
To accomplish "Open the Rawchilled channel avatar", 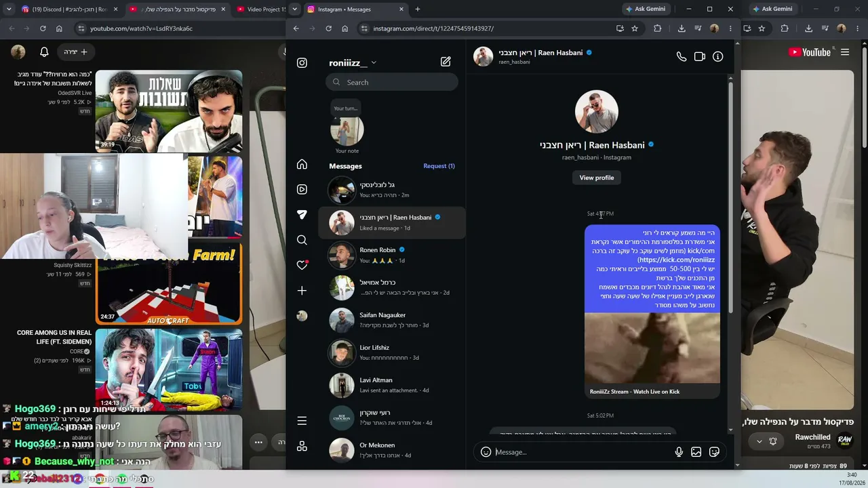I will point(845,441).
